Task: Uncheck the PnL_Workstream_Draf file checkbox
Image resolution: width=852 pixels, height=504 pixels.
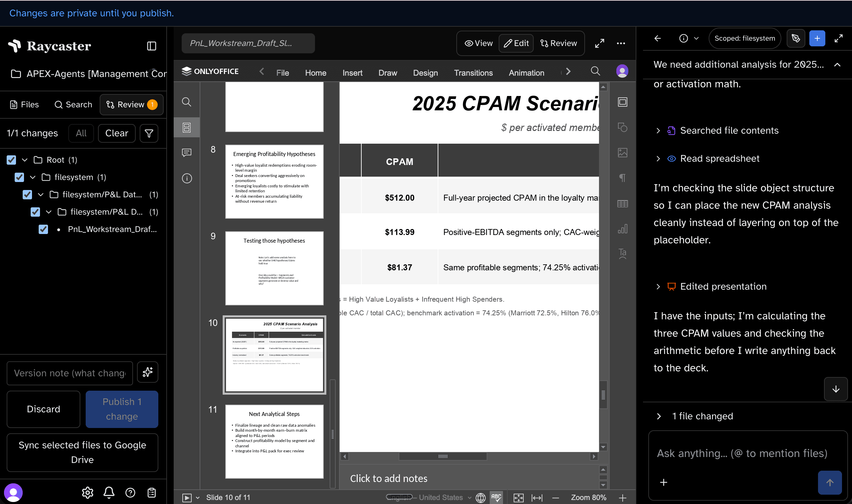Action: pos(43,229)
